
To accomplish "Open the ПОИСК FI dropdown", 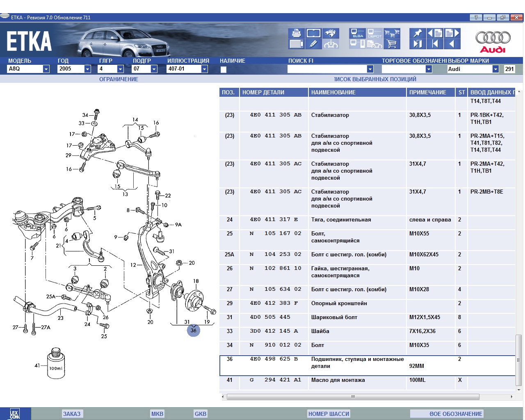I will pos(370,69).
